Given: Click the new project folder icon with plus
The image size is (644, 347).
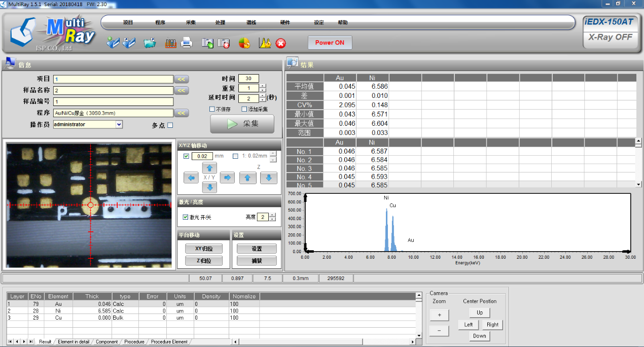Looking at the screenshot, I should pyautogui.click(x=113, y=43).
